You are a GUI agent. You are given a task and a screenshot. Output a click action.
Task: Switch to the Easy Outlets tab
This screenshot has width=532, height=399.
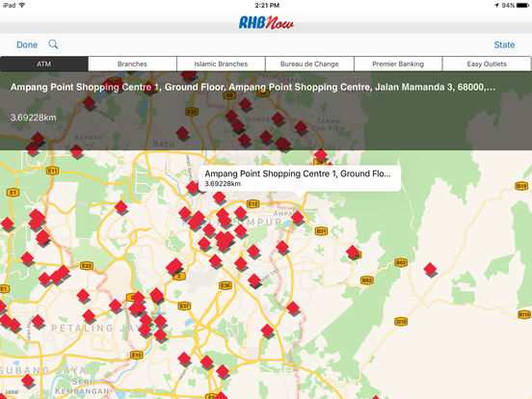[x=487, y=64]
